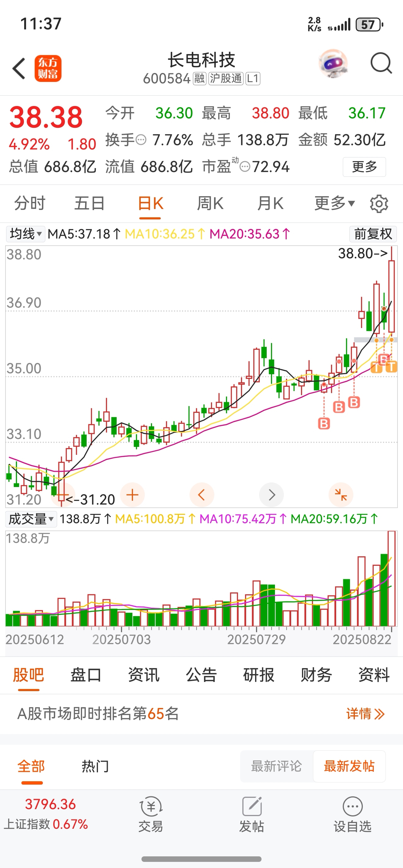Image resolution: width=403 pixels, height=868 pixels.
Task: Tap the MA20:35.63 value label
Action: pyautogui.click(x=250, y=234)
